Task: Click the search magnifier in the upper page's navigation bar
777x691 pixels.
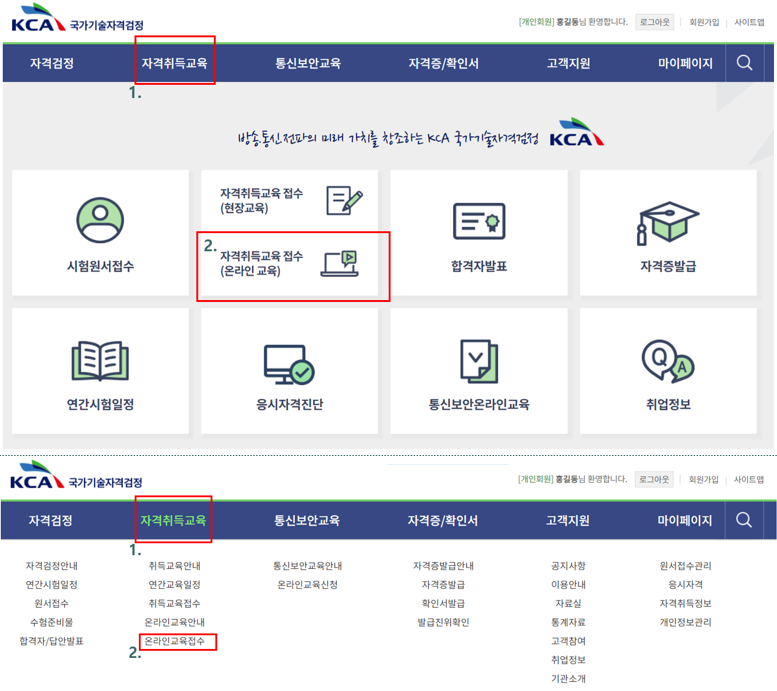Action: [x=744, y=63]
